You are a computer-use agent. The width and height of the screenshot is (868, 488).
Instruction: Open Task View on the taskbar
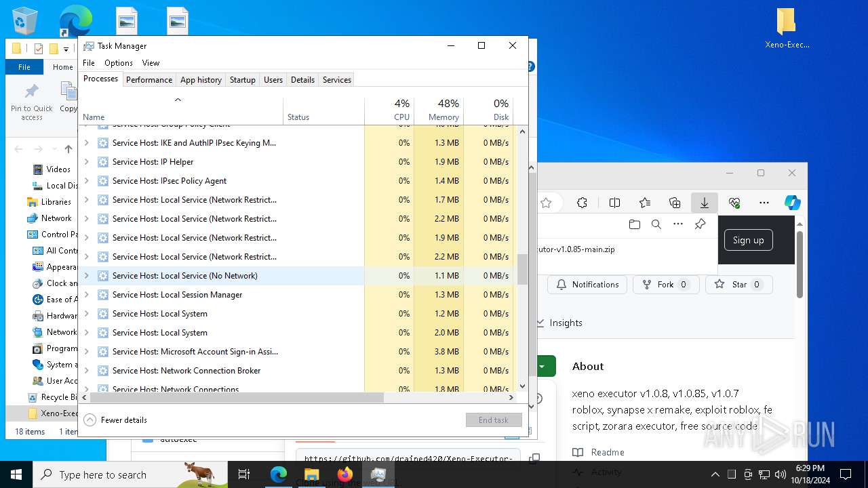tap(244, 474)
